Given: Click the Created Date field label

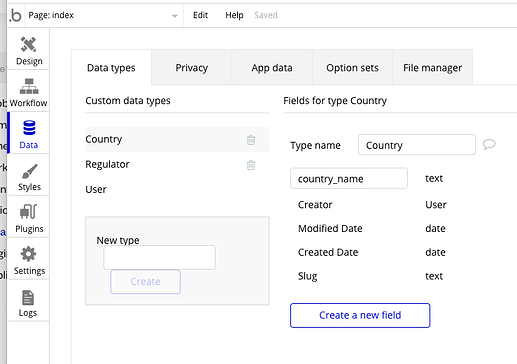Looking at the screenshot, I should (x=328, y=252).
